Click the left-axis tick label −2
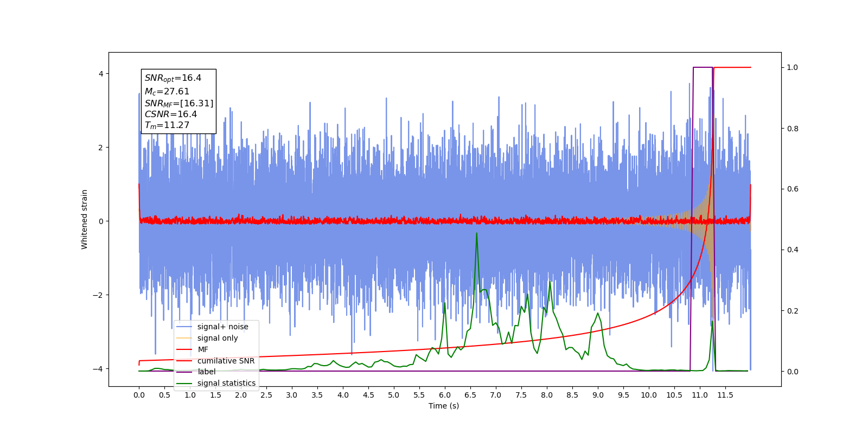The height and width of the screenshot is (434, 868). [x=97, y=295]
